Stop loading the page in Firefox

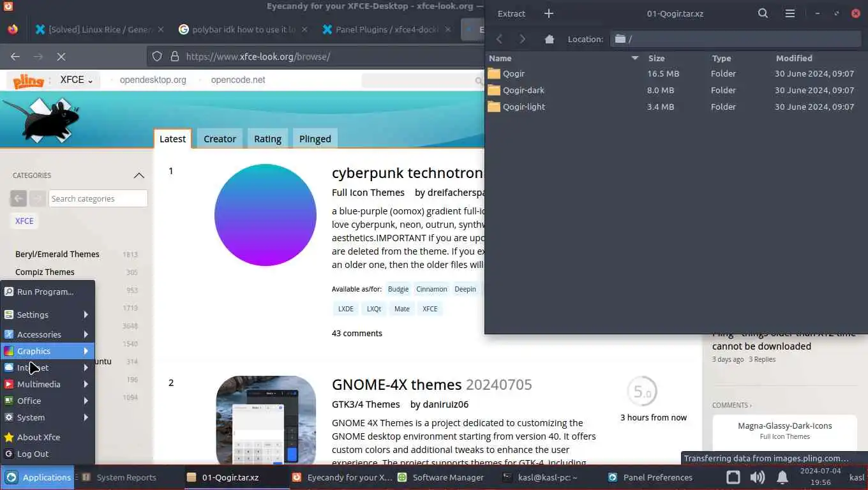(61, 57)
